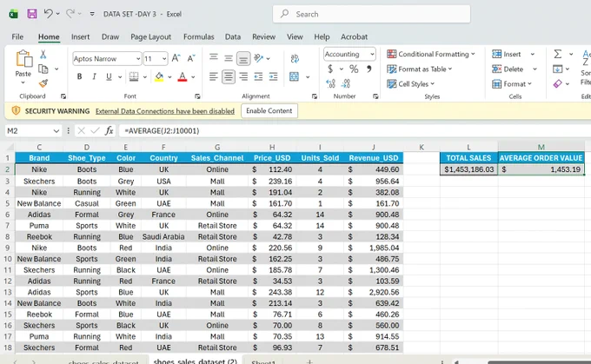This screenshot has height=364, width=591.
Task: Click in the Search box
Action: click(372, 14)
